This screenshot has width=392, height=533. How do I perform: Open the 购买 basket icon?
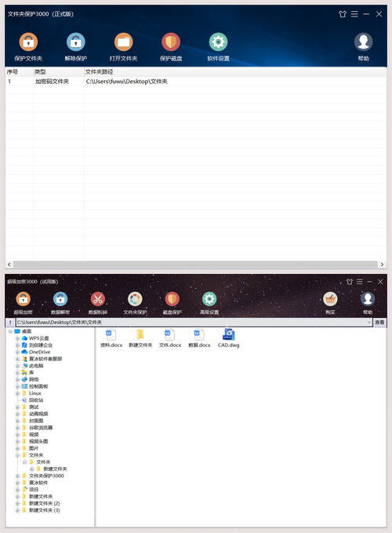coord(330,299)
